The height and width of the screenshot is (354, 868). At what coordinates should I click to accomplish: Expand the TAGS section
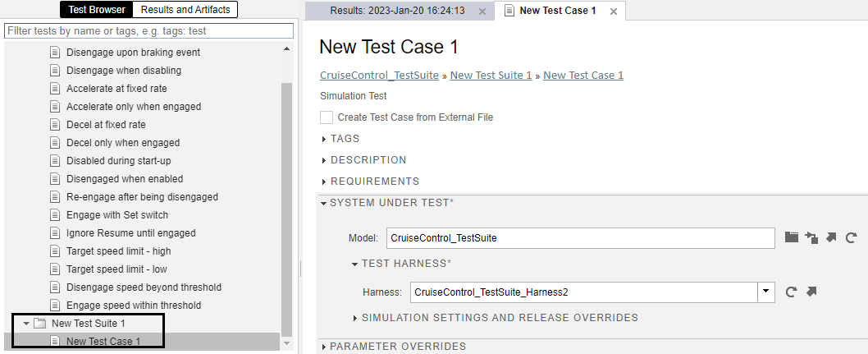coord(325,139)
